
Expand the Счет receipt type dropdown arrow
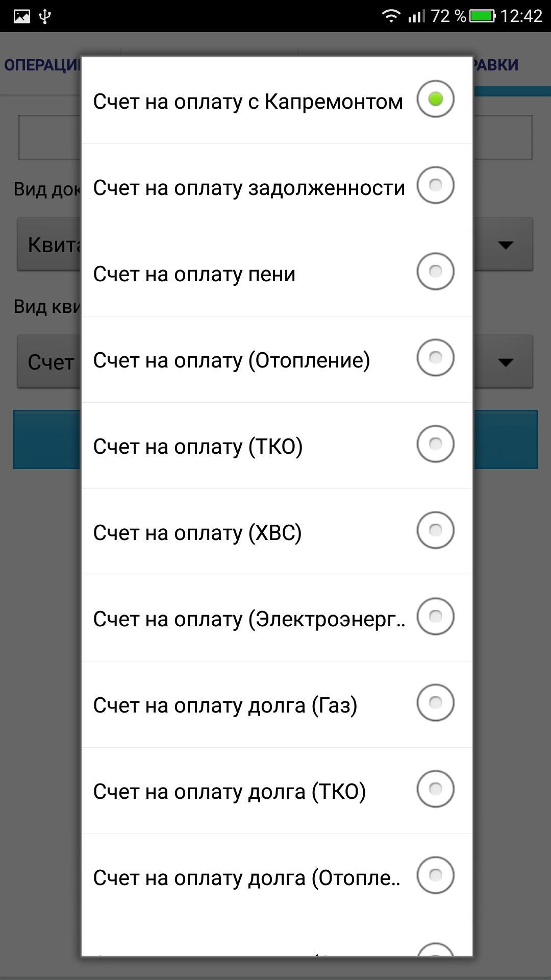pos(505,362)
